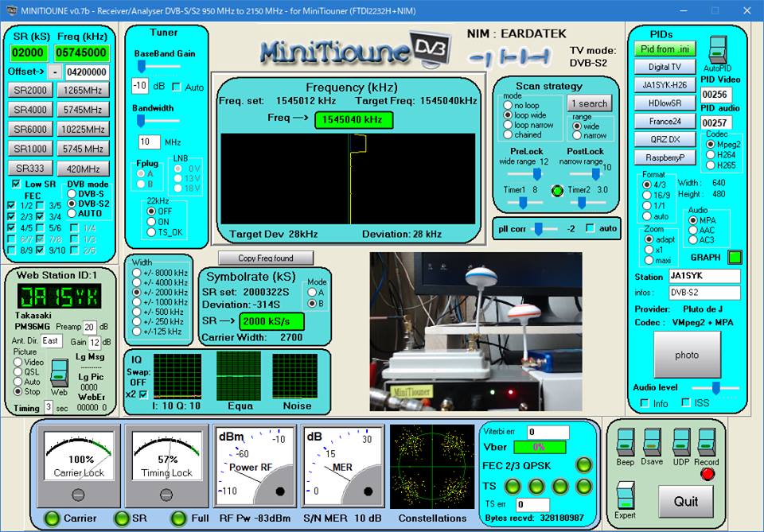This screenshot has width=764, height=532.
Task: Select no loop scan mode
Action: 508,105
